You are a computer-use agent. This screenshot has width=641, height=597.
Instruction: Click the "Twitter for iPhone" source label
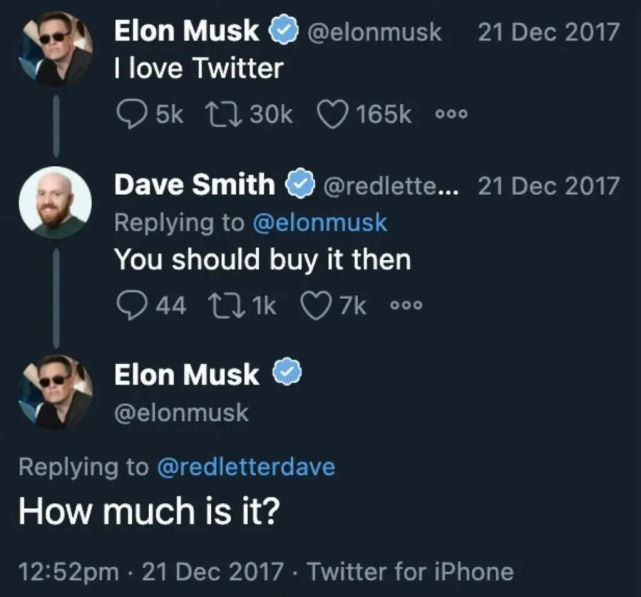click(x=410, y=572)
